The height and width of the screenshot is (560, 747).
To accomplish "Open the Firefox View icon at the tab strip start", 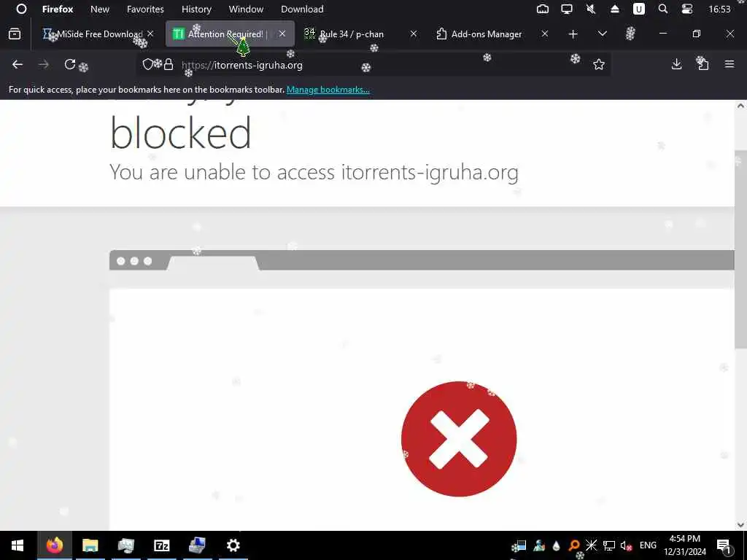I will click(x=15, y=34).
